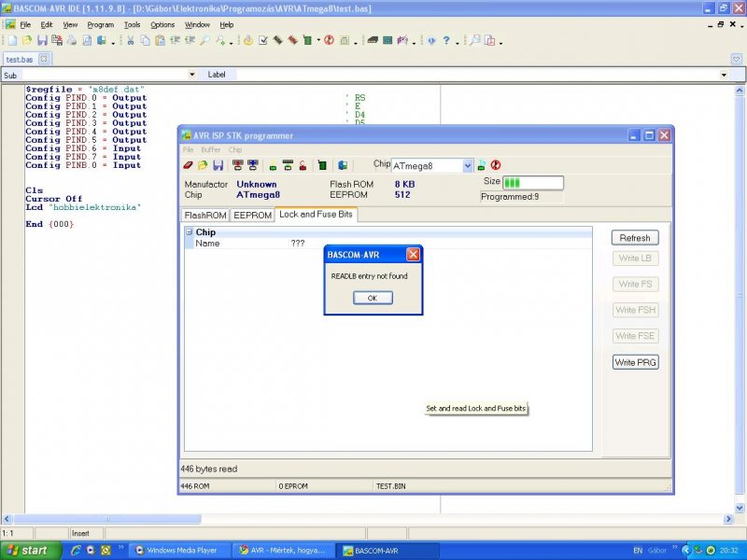This screenshot has width=747, height=560.
Task: Click the red-arrow chip transfer icon
Action: (238, 165)
